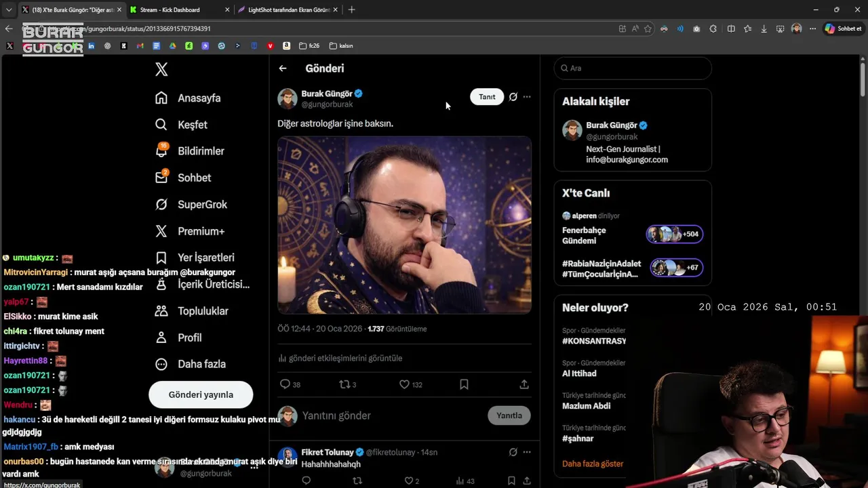Open the read aloud icon in address bar
The height and width of the screenshot is (488, 868).
click(x=635, y=28)
